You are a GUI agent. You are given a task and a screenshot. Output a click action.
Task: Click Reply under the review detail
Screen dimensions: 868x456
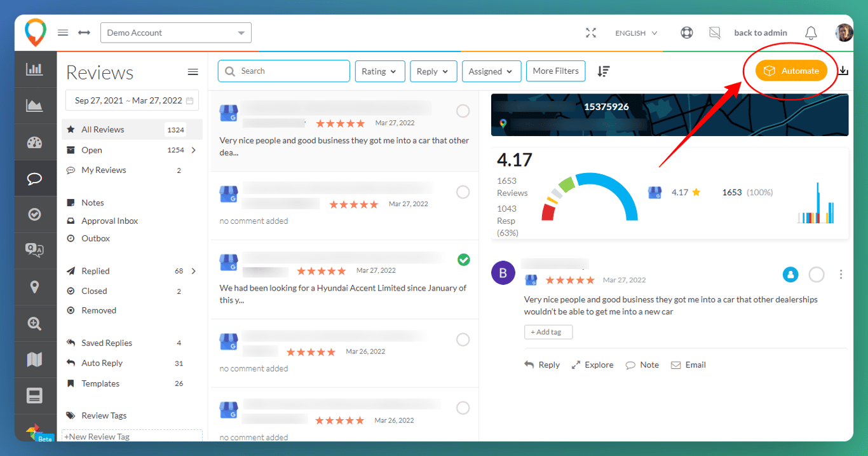click(542, 365)
